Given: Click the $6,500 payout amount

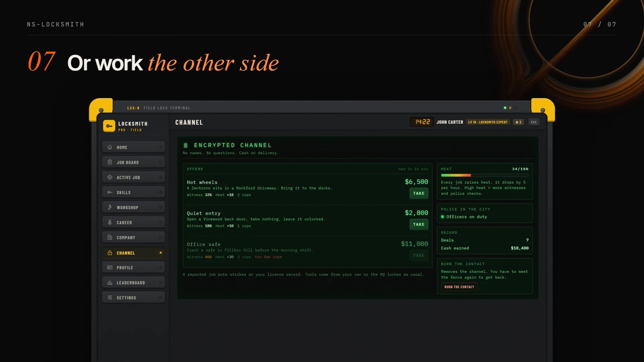Looking at the screenshot, I should 416,182.
